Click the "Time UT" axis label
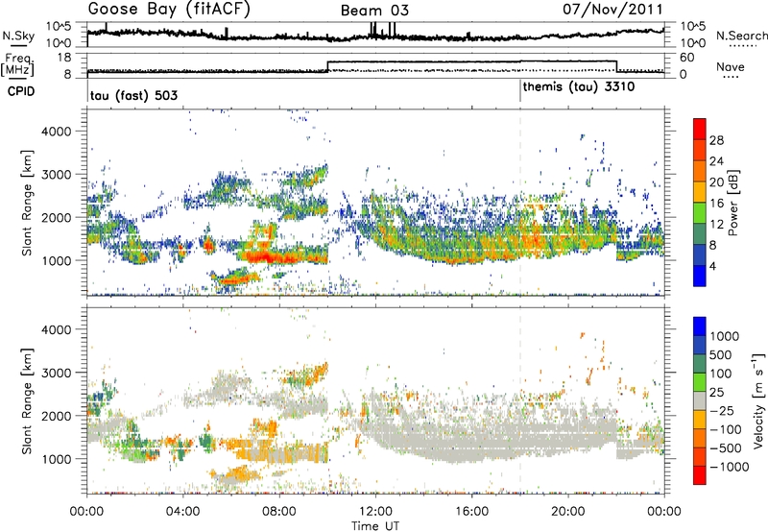The width and height of the screenshot is (768, 532). [375, 525]
